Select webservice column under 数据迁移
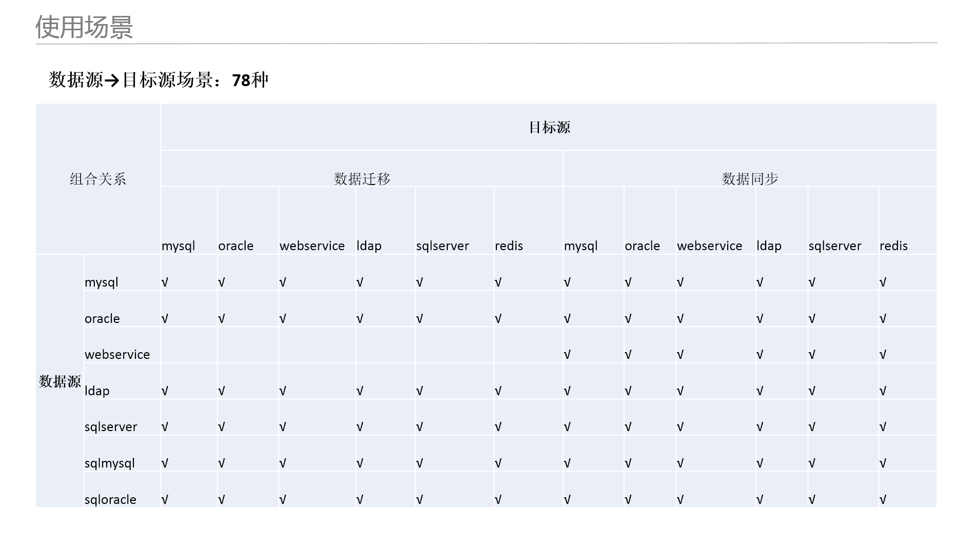980x548 pixels. click(312, 246)
